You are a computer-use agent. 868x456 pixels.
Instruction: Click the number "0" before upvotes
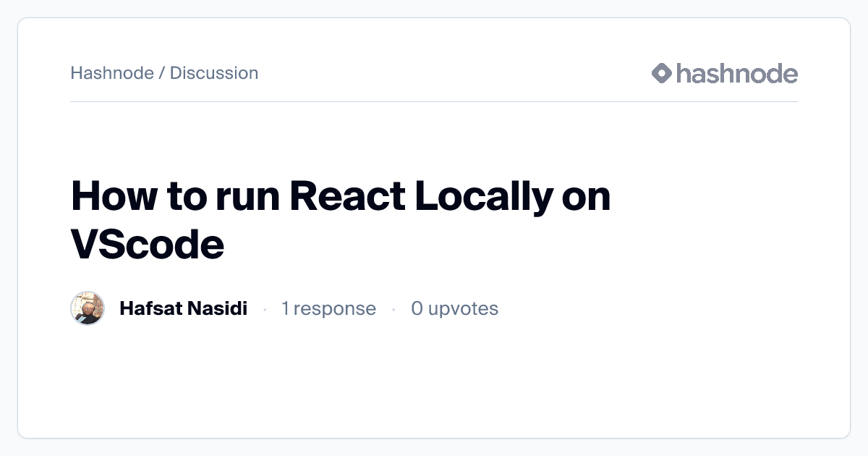tap(417, 309)
